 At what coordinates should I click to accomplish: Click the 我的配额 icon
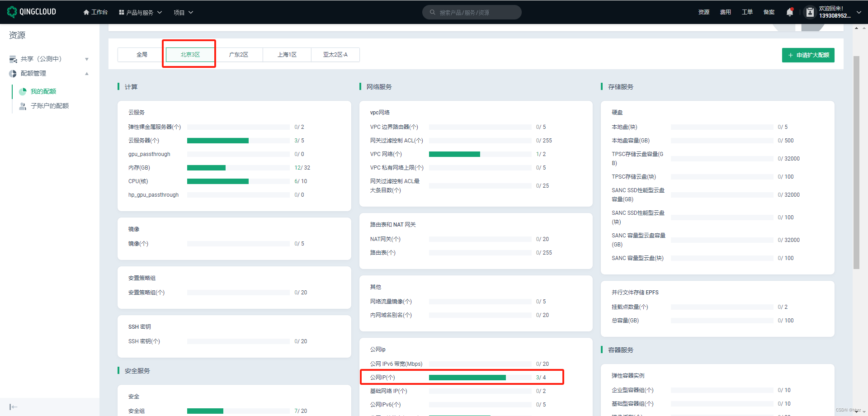[23, 91]
